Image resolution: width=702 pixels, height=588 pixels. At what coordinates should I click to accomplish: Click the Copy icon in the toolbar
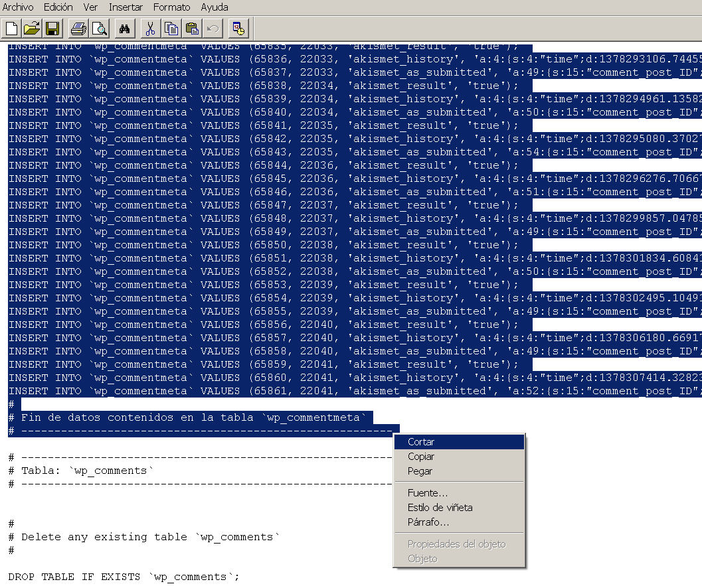(171, 29)
